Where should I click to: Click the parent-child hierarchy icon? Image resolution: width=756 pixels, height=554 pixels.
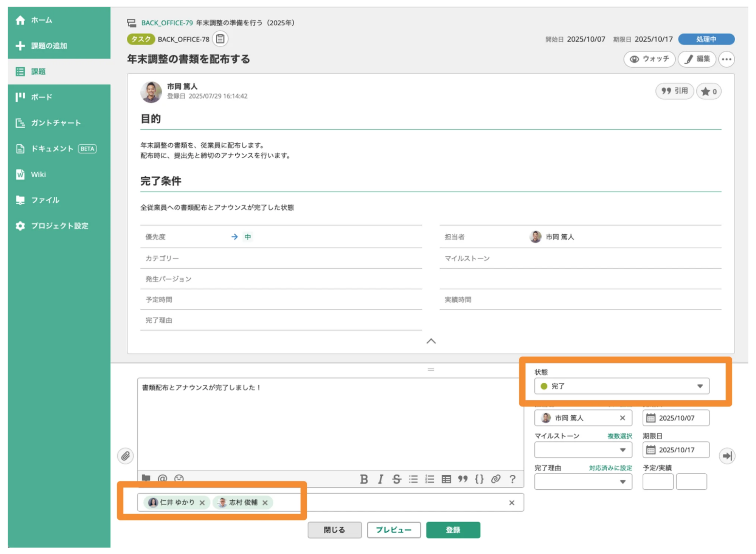131,23
